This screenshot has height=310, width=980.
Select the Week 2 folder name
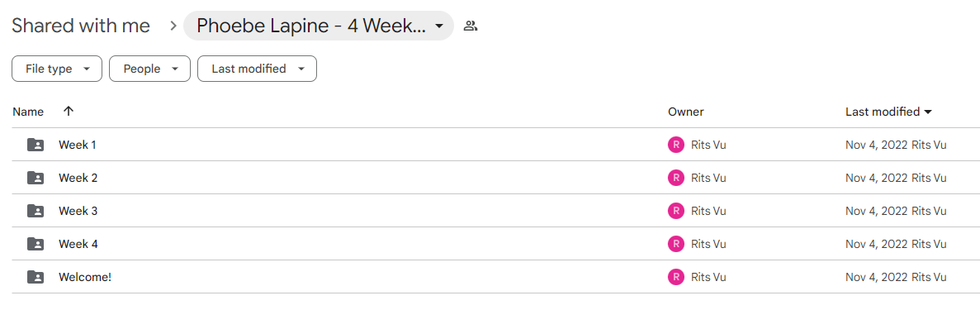pos(78,178)
